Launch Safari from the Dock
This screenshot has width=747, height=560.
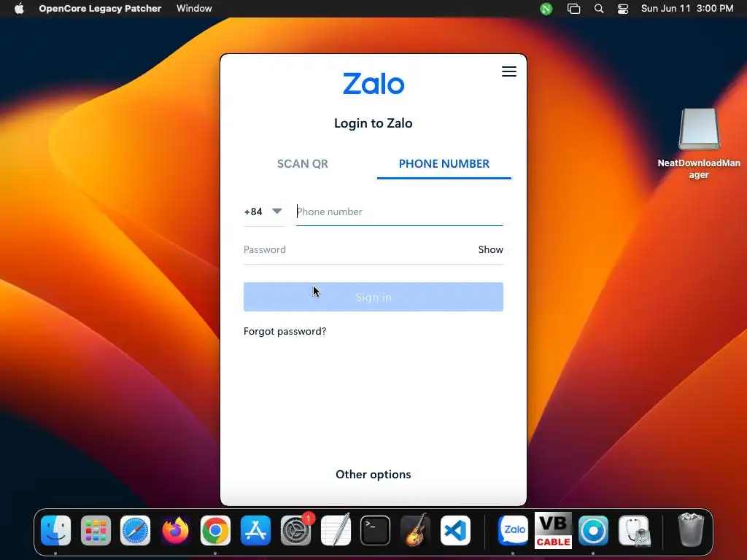coord(135,530)
